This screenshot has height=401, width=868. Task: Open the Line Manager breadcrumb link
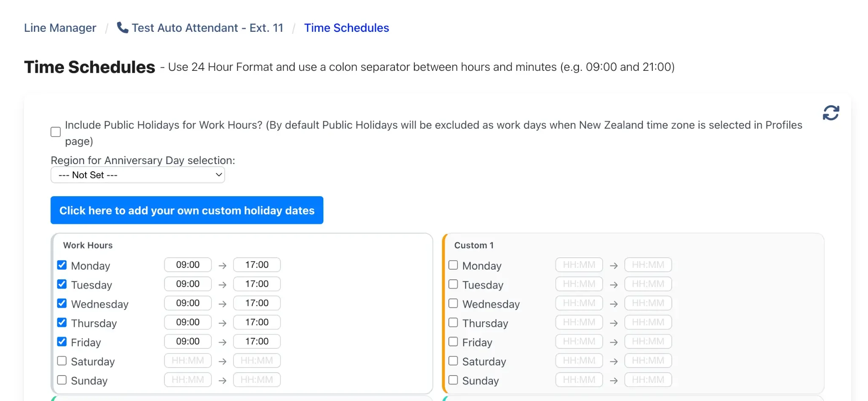click(60, 28)
